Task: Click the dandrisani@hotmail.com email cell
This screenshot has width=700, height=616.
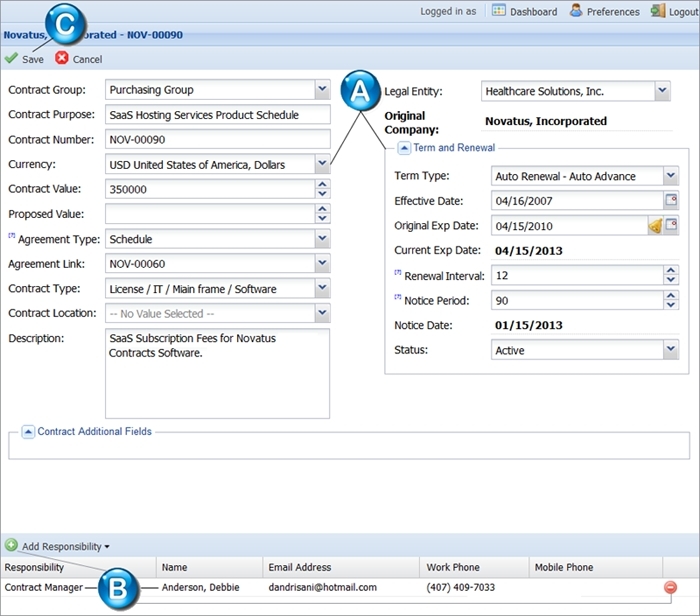Action: pos(322,587)
